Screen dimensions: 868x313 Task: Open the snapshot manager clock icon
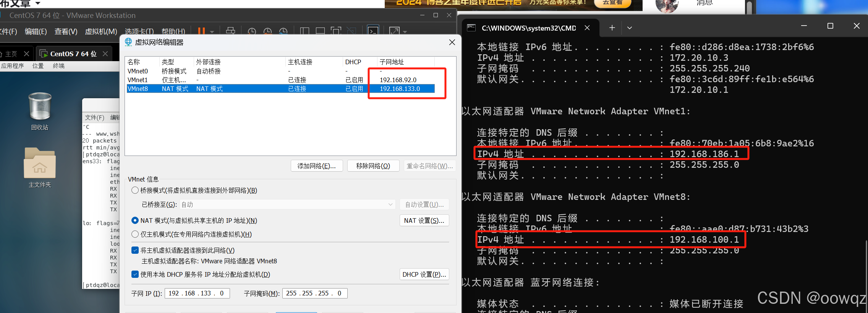283,31
